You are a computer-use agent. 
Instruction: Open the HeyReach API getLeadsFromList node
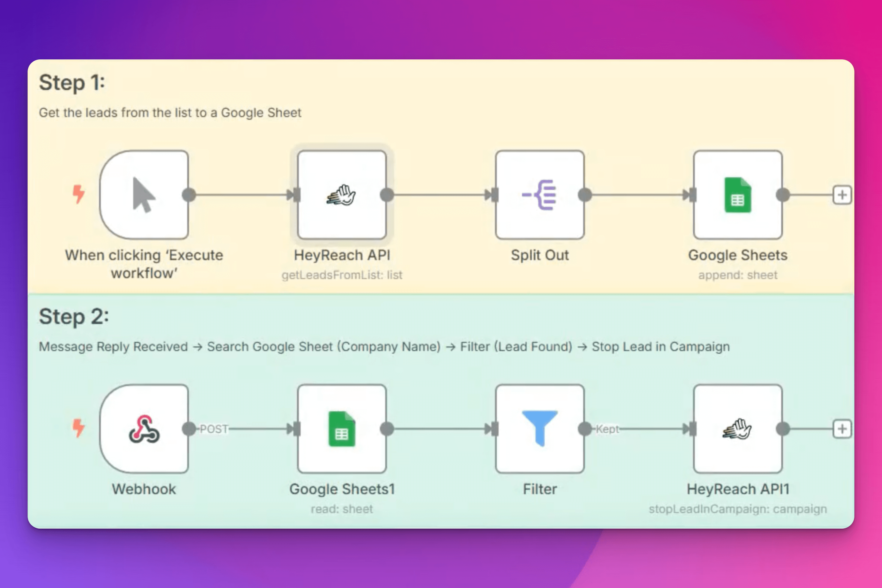click(342, 195)
